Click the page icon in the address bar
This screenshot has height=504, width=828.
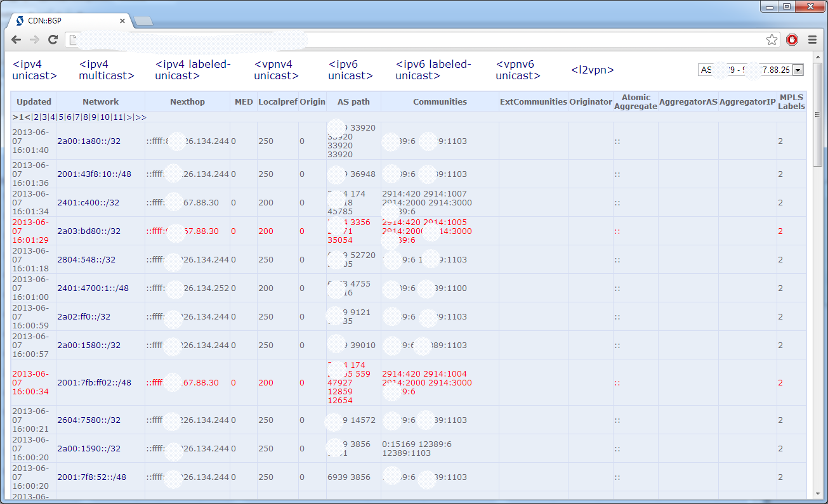click(72, 39)
